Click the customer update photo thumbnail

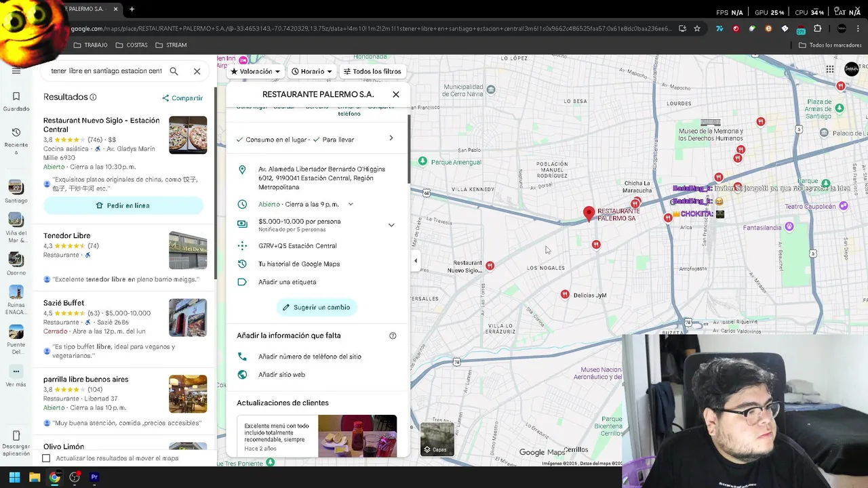(357, 436)
